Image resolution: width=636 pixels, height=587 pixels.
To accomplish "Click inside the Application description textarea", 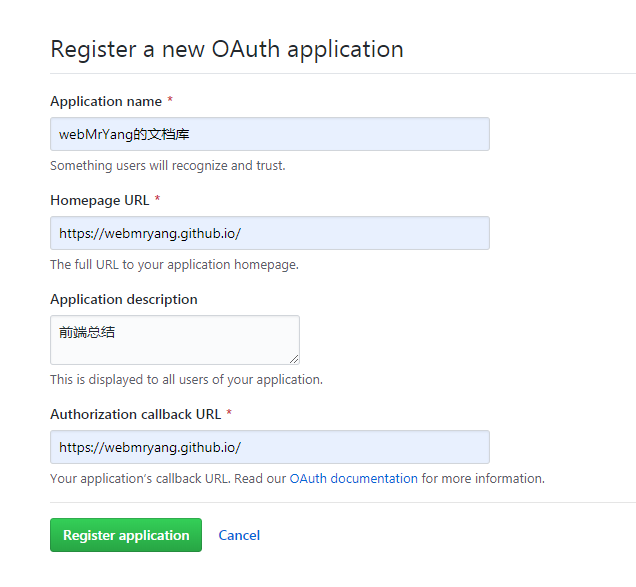I will pyautogui.click(x=174, y=340).
